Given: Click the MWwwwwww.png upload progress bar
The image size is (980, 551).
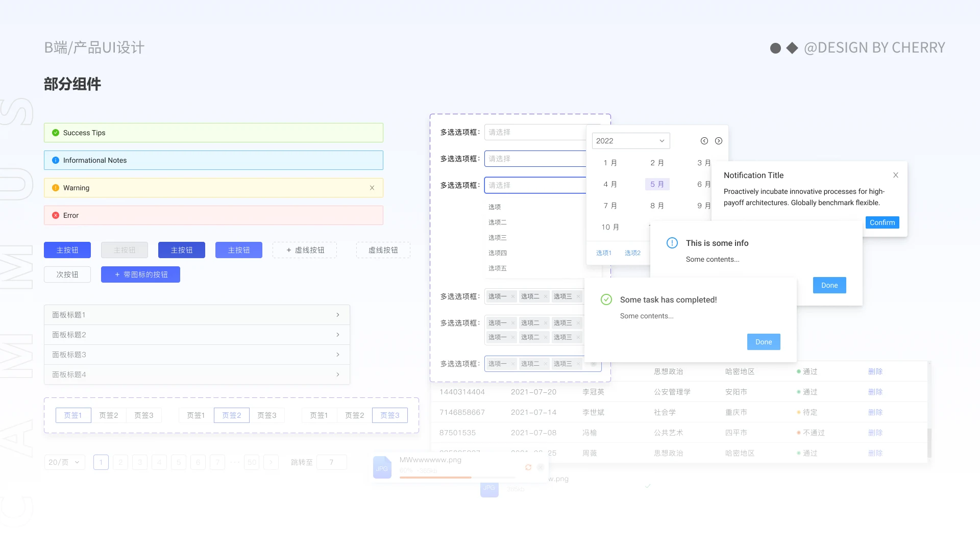Looking at the screenshot, I should [x=457, y=478].
